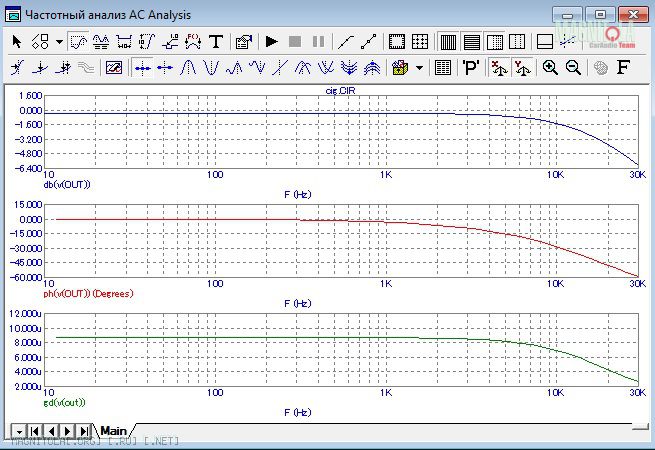
Task: Zoom in with magnifier plus
Action: click(550, 67)
